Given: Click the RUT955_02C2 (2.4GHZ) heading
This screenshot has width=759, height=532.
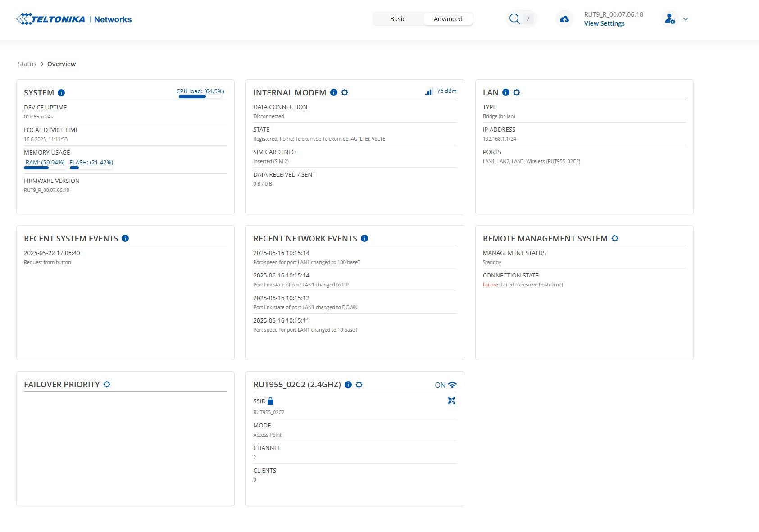Looking at the screenshot, I should point(297,385).
